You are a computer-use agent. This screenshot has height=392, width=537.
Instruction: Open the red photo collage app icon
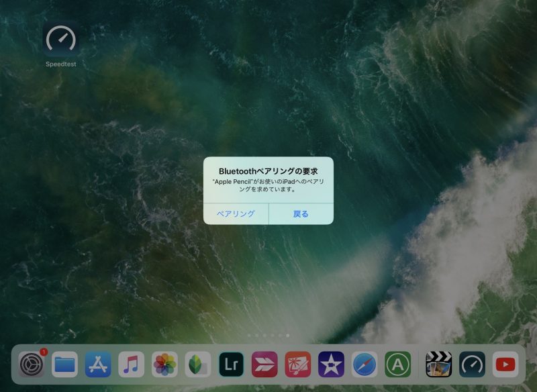(x=298, y=364)
